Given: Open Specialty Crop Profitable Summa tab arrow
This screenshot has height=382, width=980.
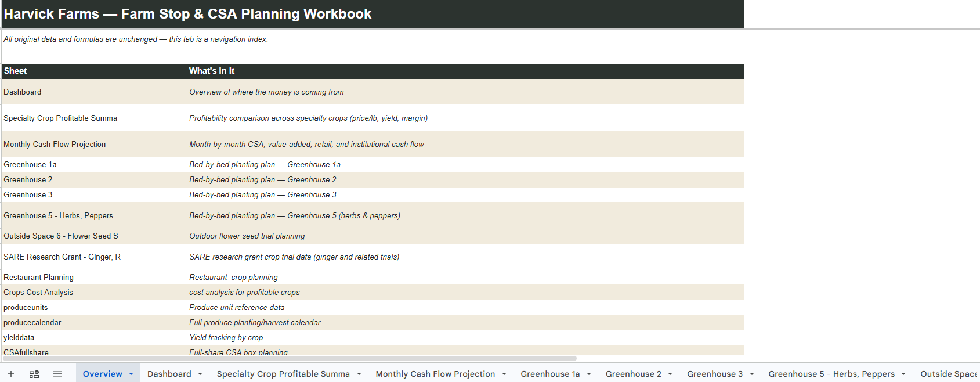Looking at the screenshot, I should coord(359,374).
